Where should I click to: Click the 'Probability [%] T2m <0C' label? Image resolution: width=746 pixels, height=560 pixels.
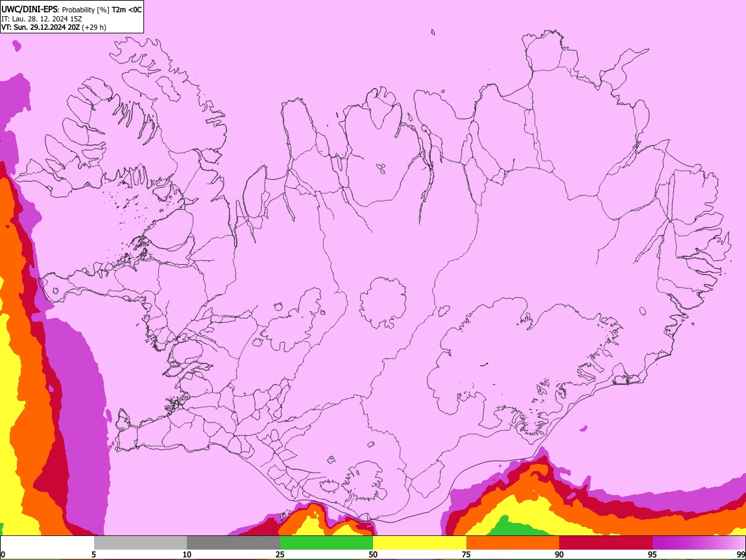(102, 10)
